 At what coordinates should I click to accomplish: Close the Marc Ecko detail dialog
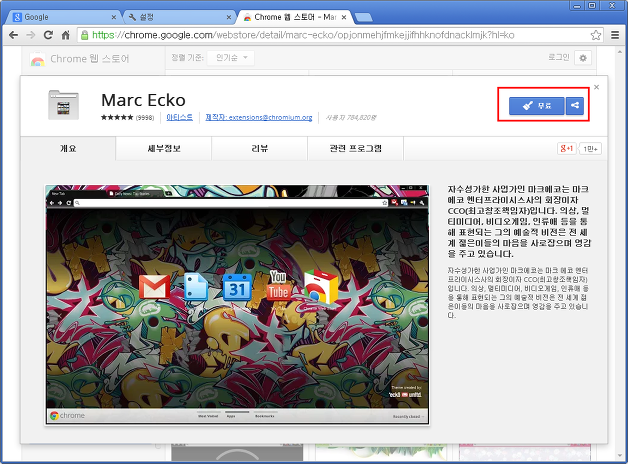tap(596, 87)
